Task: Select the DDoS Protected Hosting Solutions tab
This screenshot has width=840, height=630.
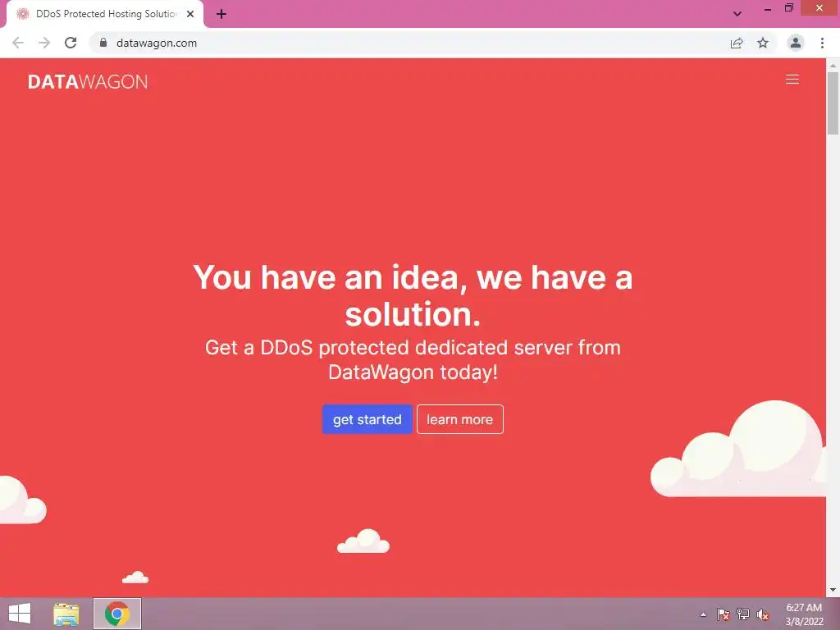Action: 106,14
